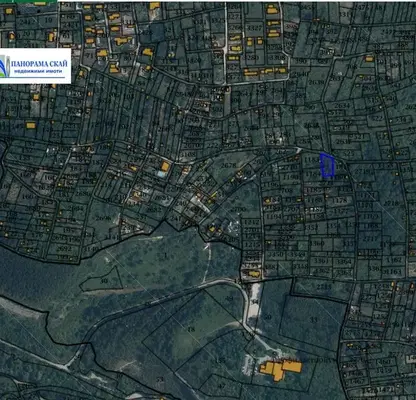Select parcel labeled 53
Screen dimensions: 416x400
point(160,379)
